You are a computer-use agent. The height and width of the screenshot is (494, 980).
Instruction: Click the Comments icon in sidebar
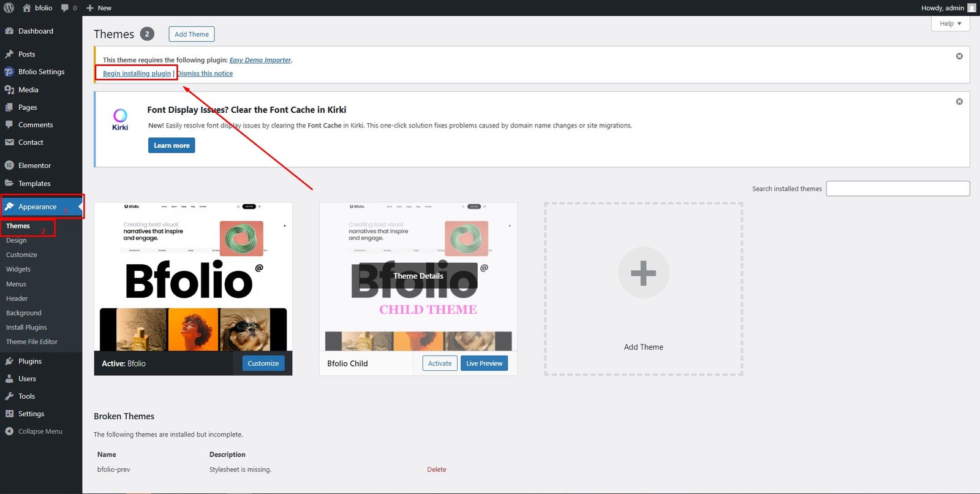point(9,124)
